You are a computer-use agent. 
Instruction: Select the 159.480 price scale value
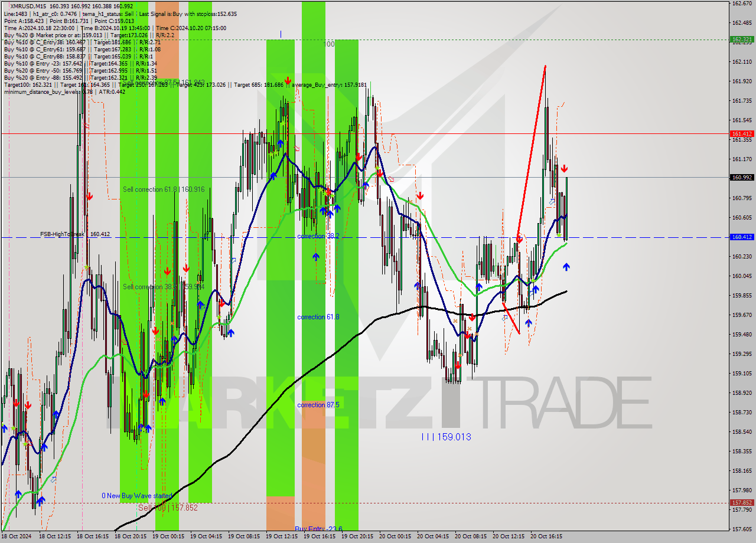tap(742, 334)
